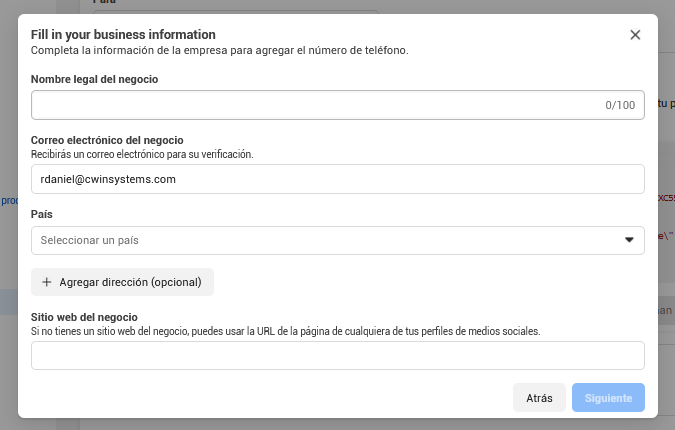Go back with the Atrás button
The image size is (675, 430).
pyautogui.click(x=539, y=398)
